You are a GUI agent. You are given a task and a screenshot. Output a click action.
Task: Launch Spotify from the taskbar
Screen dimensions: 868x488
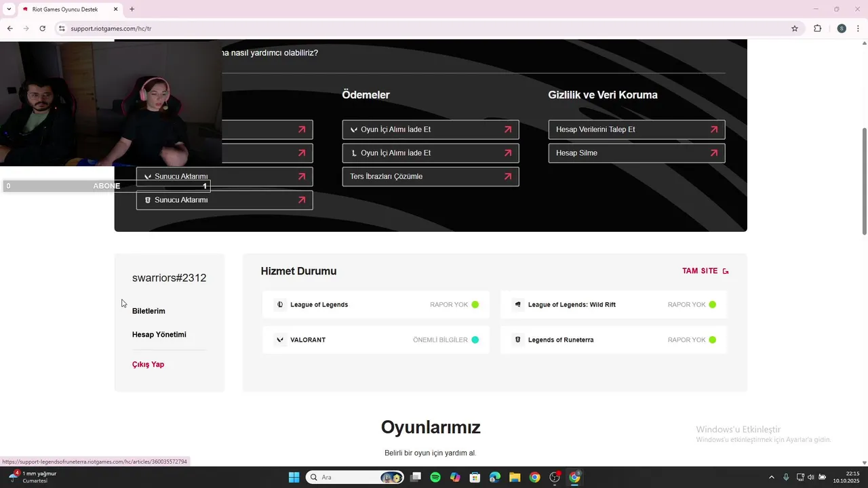435,477
